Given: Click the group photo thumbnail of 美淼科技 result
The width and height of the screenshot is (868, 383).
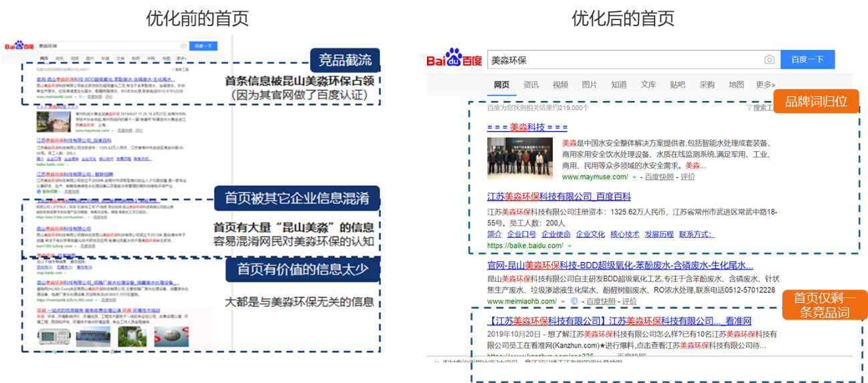Looking at the screenshot, I should tap(520, 158).
